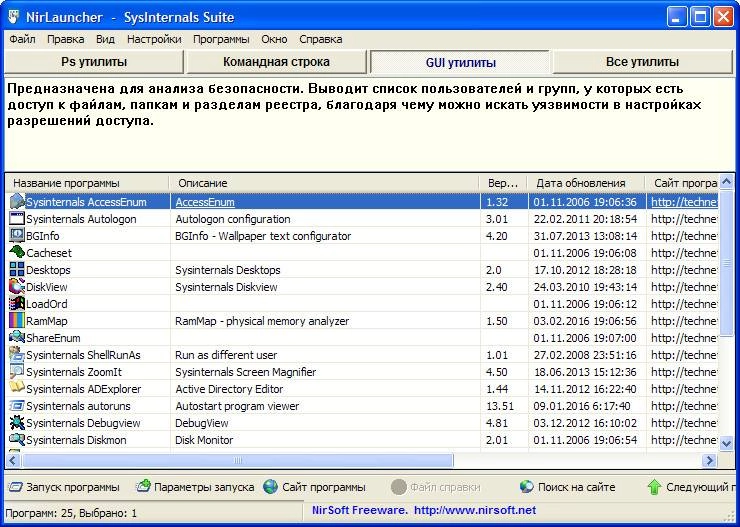Image resolution: width=740 pixels, height=527 pixels.
Task: Click date 24.03.2010 19:43:14 cell
Action: coord(586,287)
